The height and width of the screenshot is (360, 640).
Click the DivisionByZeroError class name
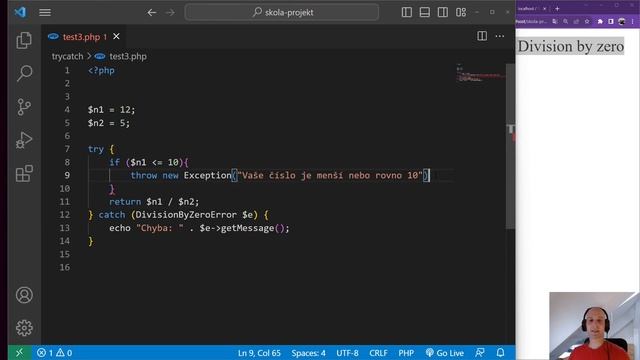186,215
